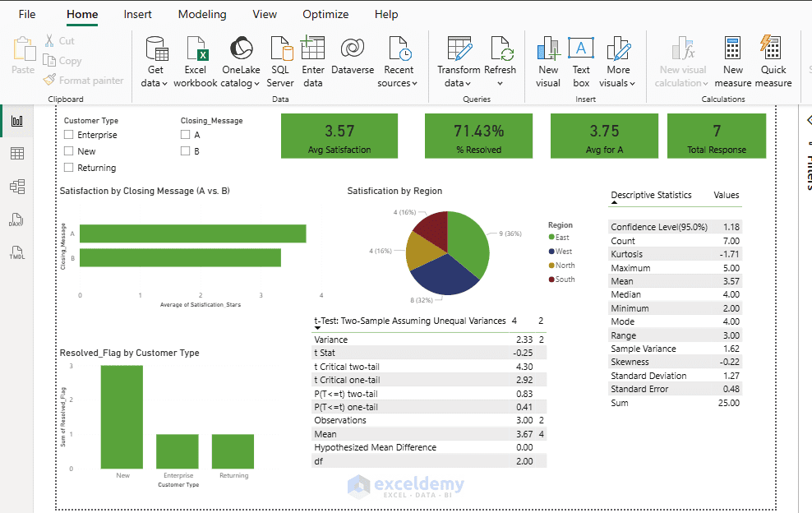Click the Hypothesized Mean Difference row

(x=429, y=447)
